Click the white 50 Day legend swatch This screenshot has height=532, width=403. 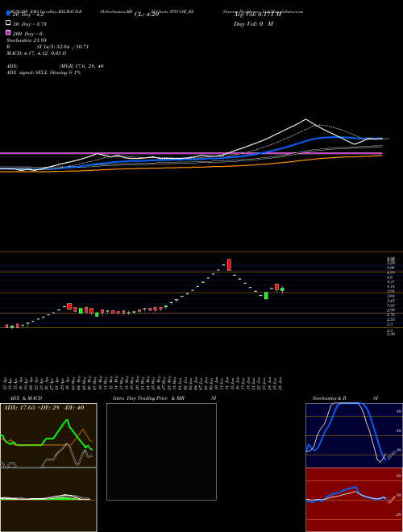[8, 23]
